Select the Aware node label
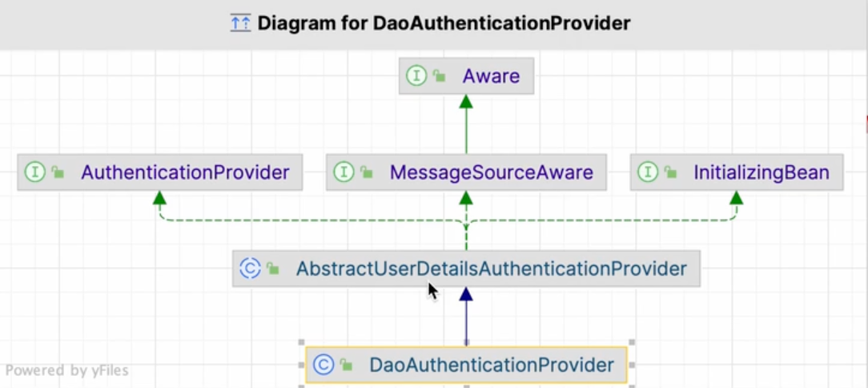 tap(491, 76)
